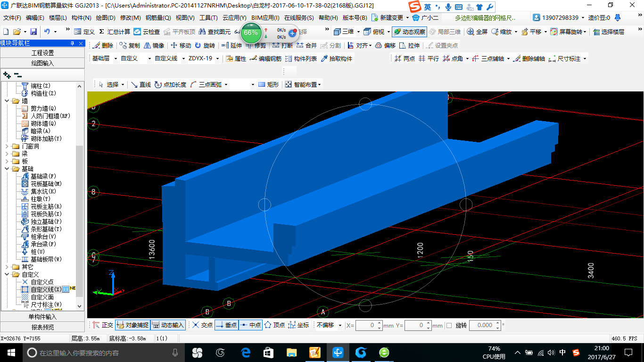The height and width of the screenshot is (362, 644).
Task: Click the 两点 auxiliary axis tool
Action: (405, 59)
